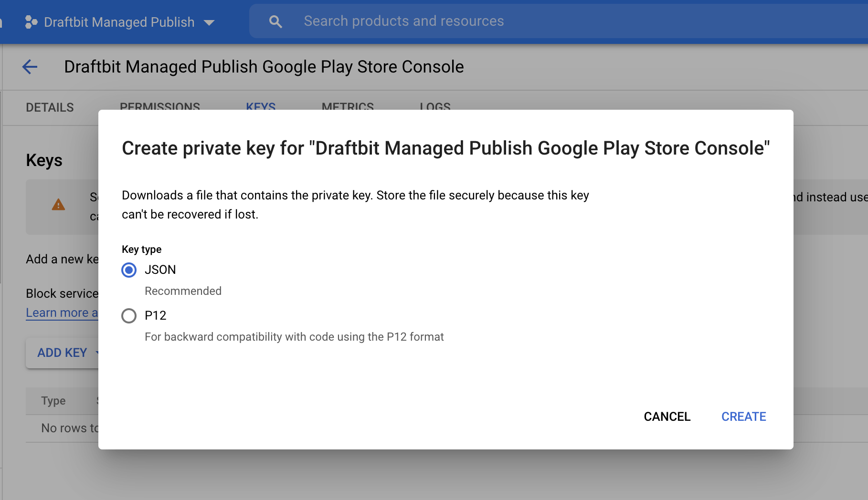Select the P12 key type radio button

pyautogui.click(x=129, y=316)
